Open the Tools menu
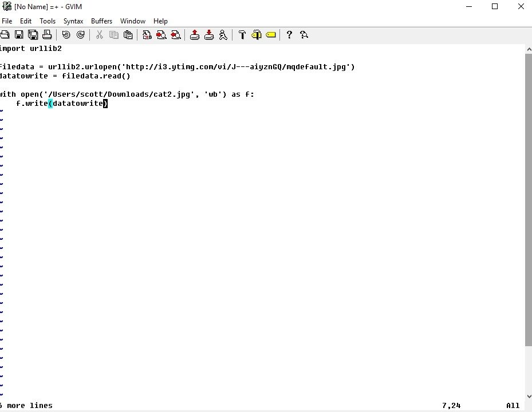This screenshot has height=412, width=532. click(48, 21)
